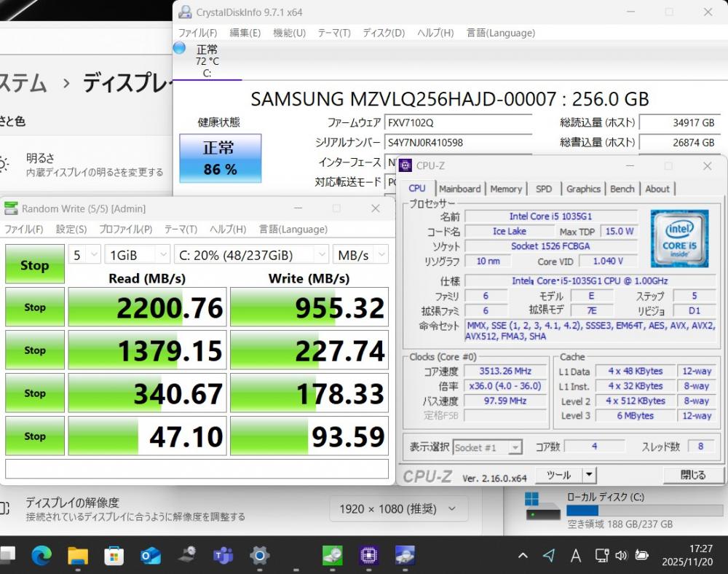Switch to Bench tab in CPU-Z
The image size is (728, 574).
[x=622, y=189]
